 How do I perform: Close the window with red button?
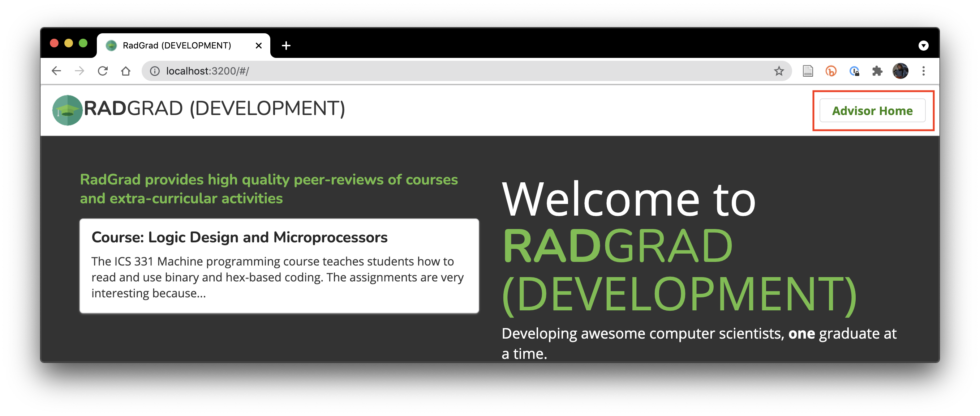pos(55,43)
